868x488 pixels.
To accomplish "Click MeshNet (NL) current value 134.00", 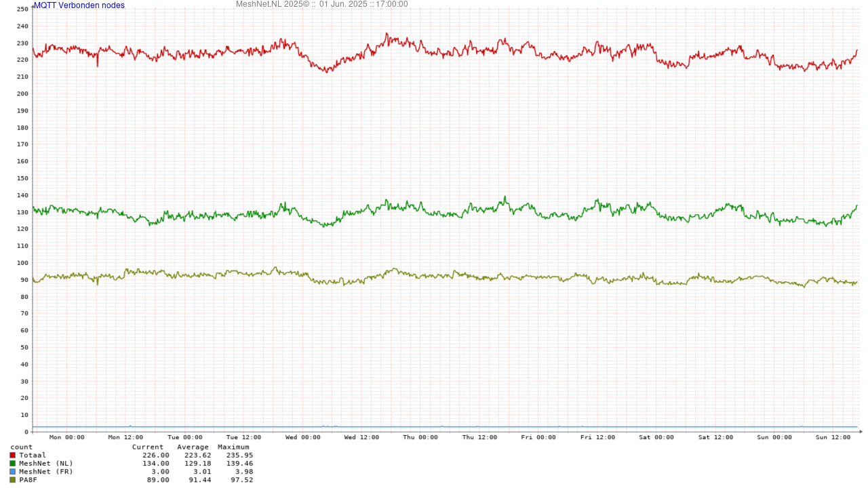I will click(156, 464).
